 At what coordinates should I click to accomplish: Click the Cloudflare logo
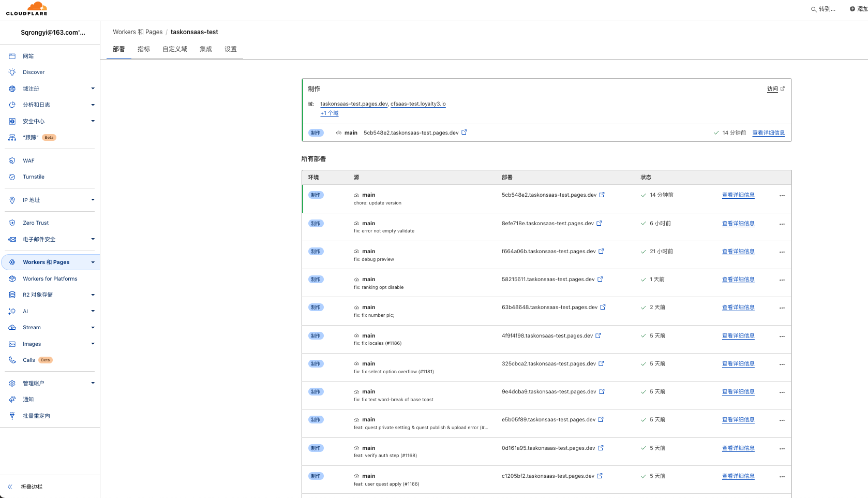[27, 9]
